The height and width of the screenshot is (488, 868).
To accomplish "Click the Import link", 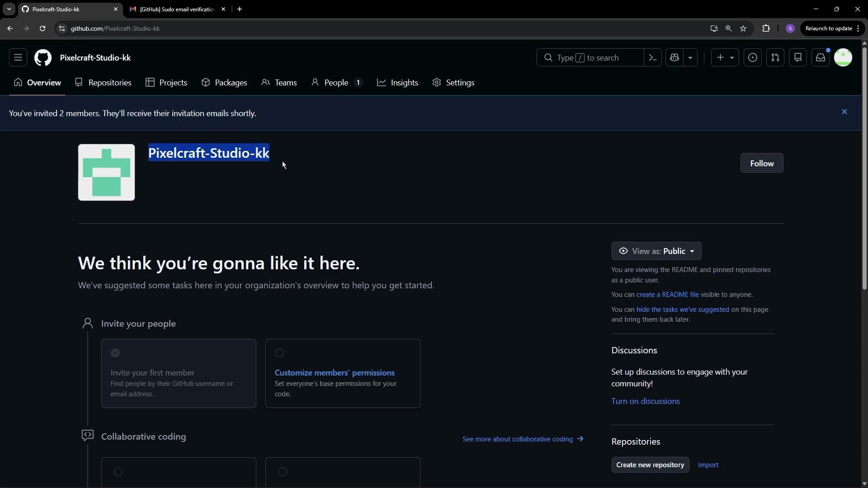I will pyautogui.click(x=708, y=465).
